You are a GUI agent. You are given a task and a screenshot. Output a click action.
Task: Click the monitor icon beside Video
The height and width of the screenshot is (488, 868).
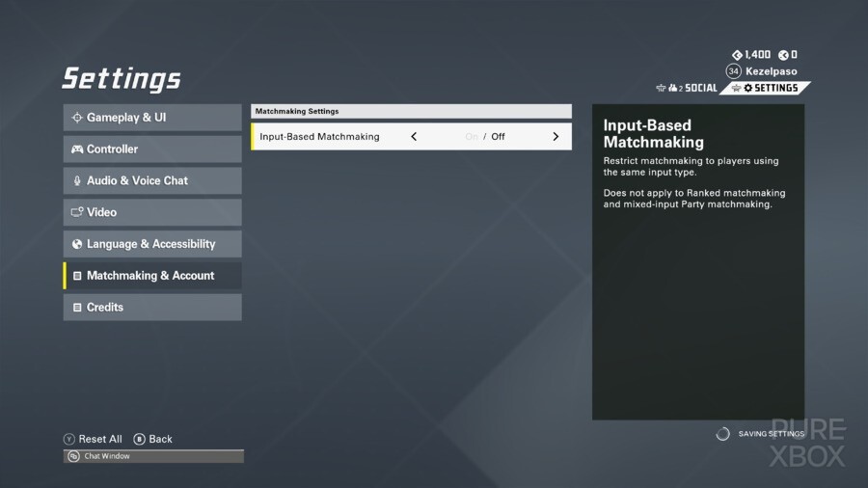click(77, 212)
